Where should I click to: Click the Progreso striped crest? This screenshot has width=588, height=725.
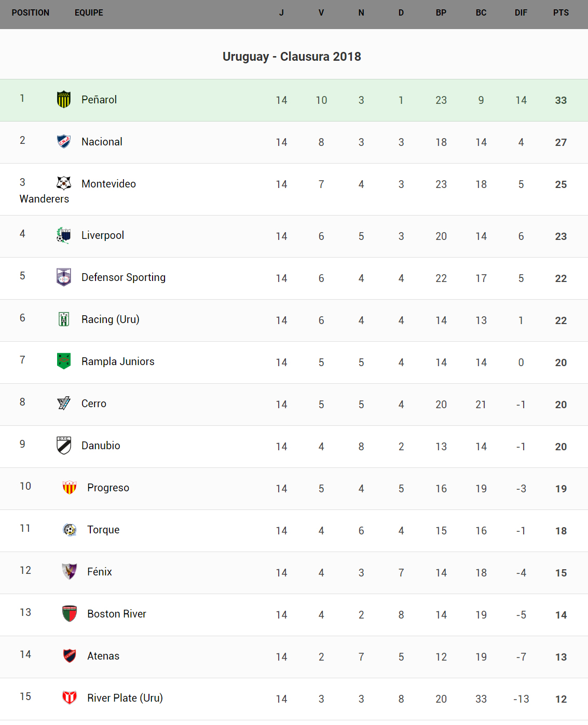(x=70, y=487)
